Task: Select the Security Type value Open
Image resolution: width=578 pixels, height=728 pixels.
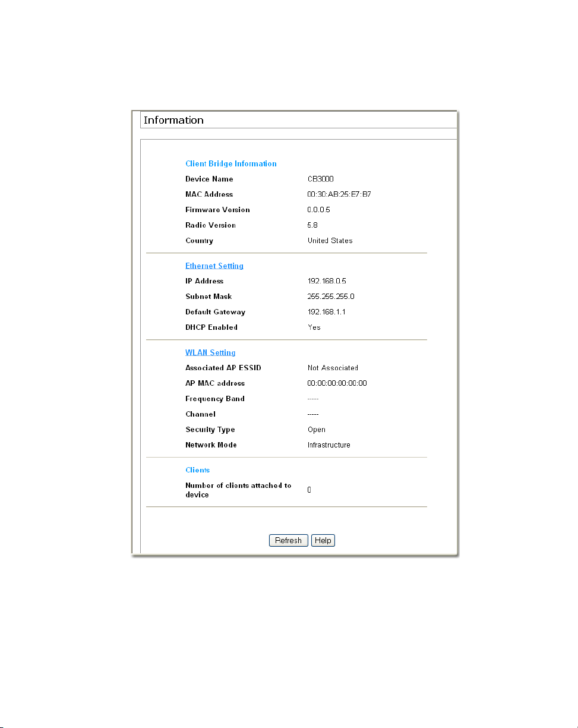Action: tap(317, 430)
